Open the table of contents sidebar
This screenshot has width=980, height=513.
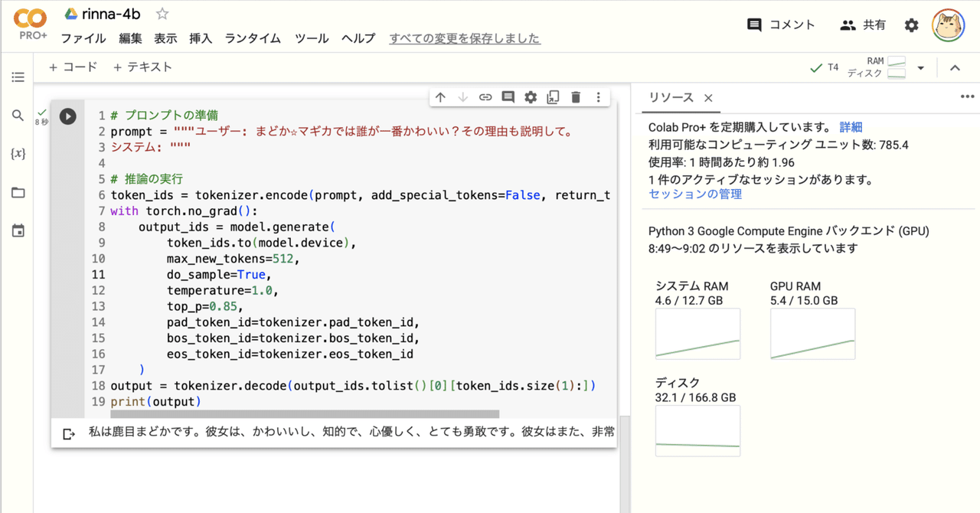(18, 77)
